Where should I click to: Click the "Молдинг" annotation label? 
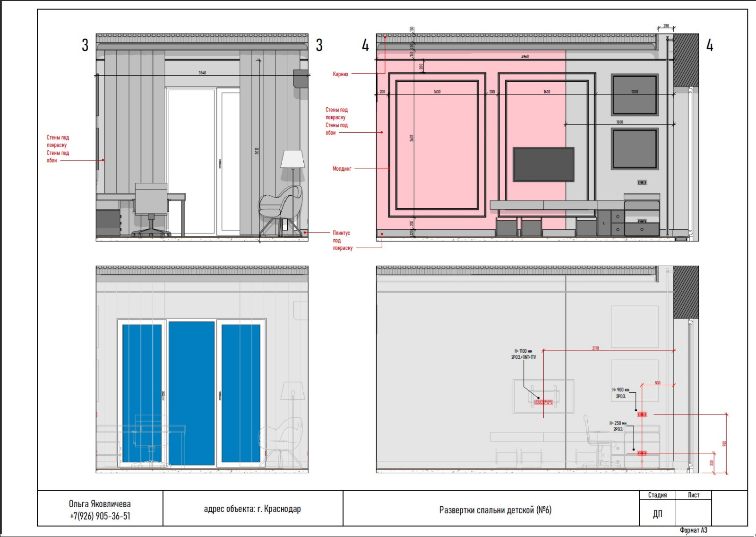[x=342, y=169]
